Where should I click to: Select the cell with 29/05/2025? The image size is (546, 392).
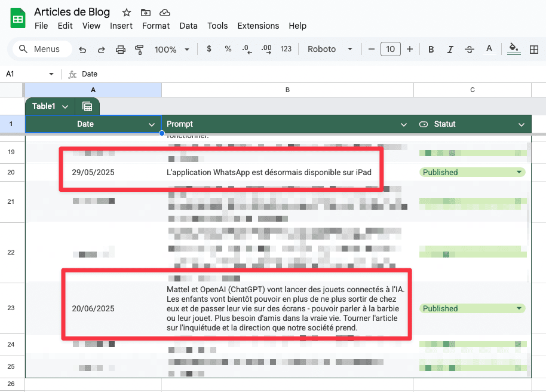tap(93, 172)
